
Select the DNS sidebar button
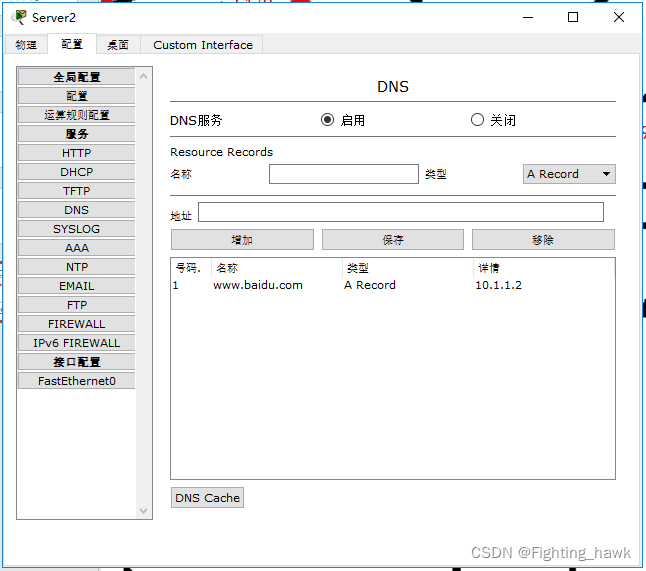coord(77,210)
